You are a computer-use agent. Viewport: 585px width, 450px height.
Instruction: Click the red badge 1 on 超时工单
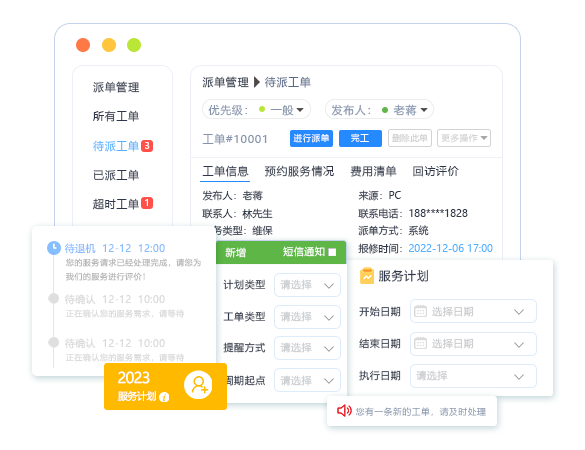tap(147, 203)
